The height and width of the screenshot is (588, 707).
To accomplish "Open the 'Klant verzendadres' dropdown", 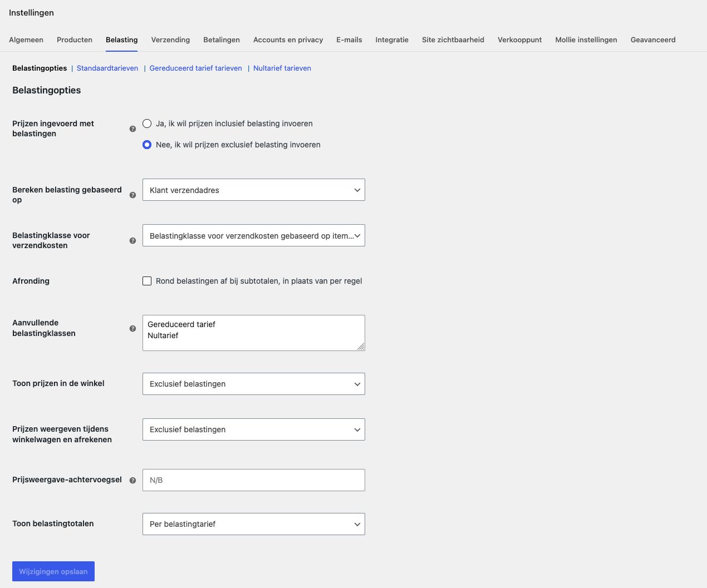I will 254,190.
